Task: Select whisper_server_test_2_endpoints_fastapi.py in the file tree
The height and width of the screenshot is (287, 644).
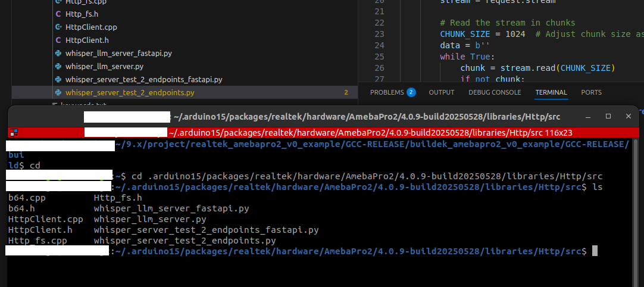Action: pyautogui.click(x=143, y=79)
